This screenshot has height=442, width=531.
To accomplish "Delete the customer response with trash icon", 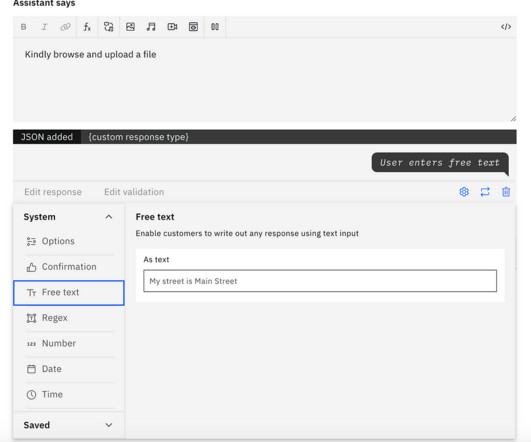I will tap(506, 192).
